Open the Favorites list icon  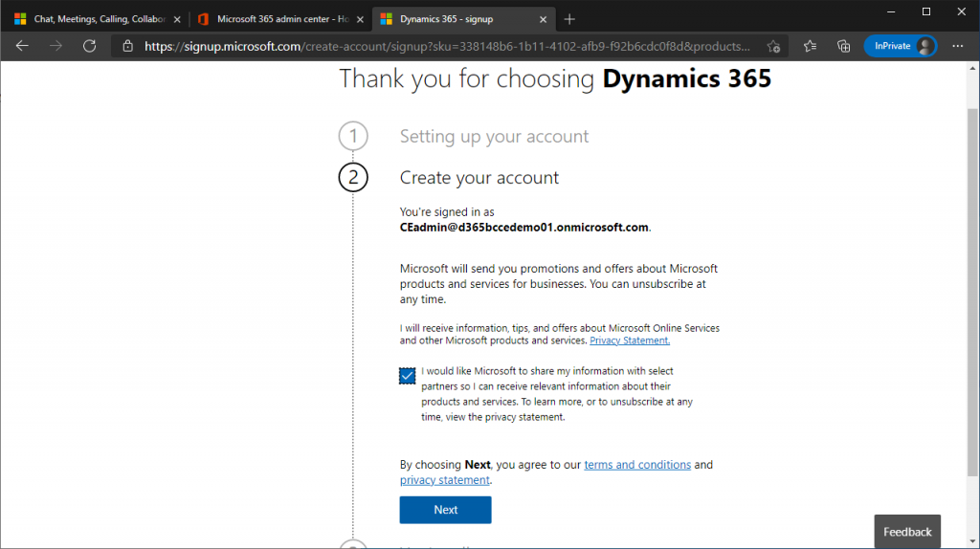810,46
